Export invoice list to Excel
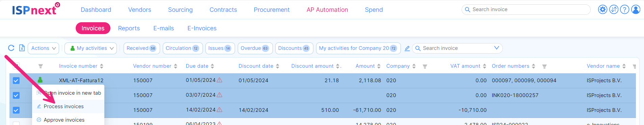The height and width of the screenshot is (125, 644). (22, 48)
